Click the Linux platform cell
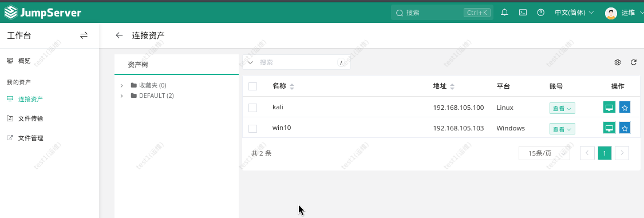This screenshot has width=644, height=218. [x=505, y=108]
